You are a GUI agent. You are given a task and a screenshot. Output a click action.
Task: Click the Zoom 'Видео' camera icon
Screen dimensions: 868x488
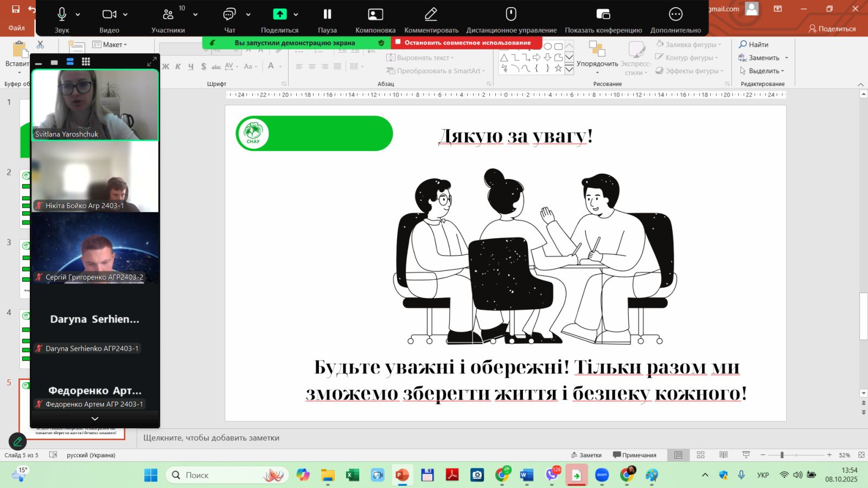109,15
